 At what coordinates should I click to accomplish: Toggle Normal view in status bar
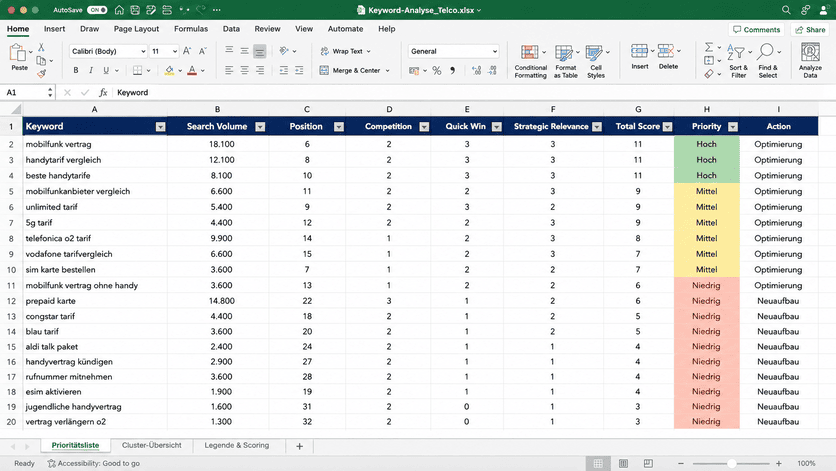598,464
